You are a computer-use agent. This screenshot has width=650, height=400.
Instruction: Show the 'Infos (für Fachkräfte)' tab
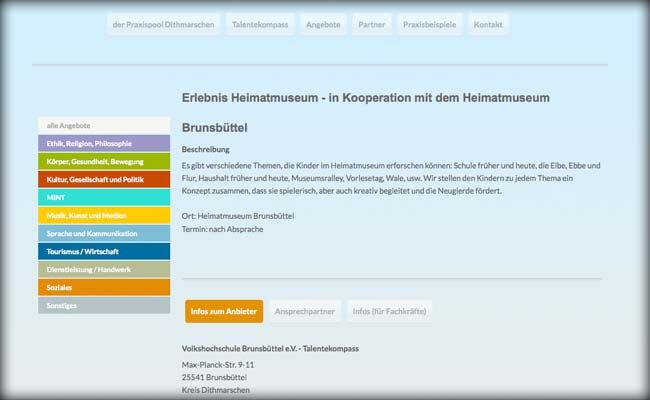pyautogui.click(x=387, y=312)
